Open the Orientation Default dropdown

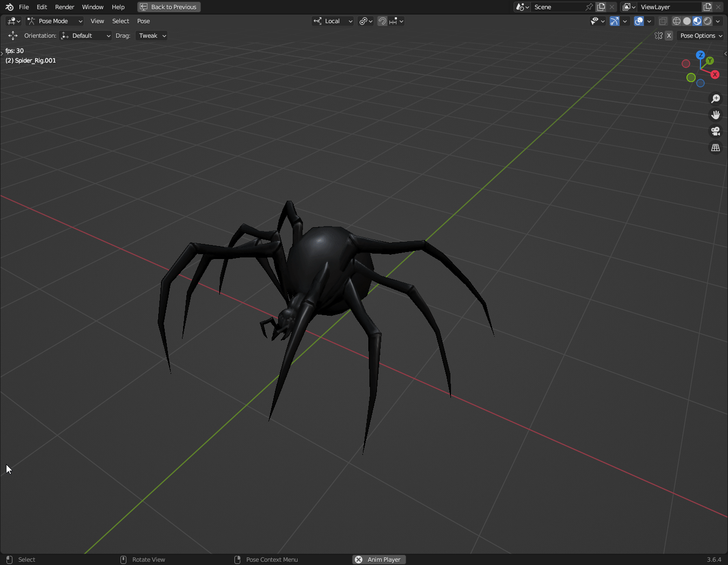tap(86, 36)
